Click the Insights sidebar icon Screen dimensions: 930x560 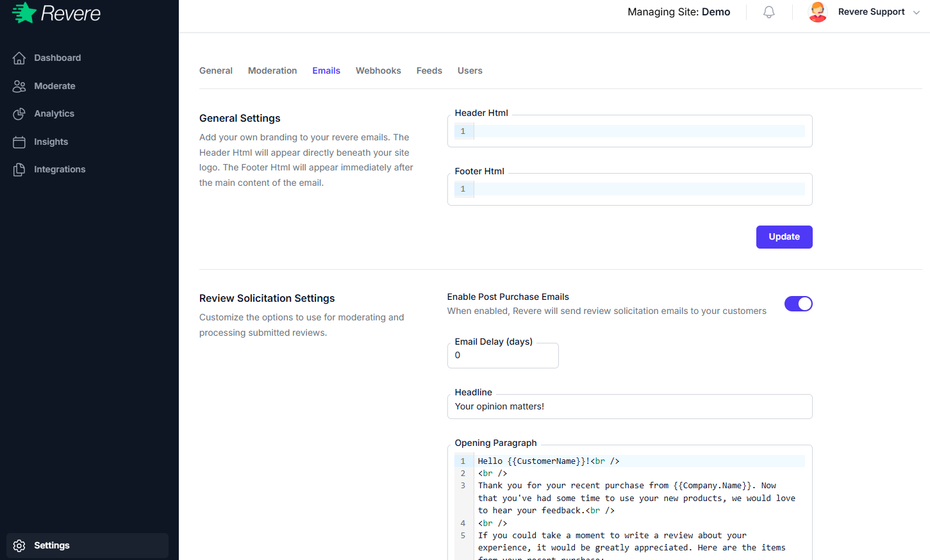[x=19, y=142]
